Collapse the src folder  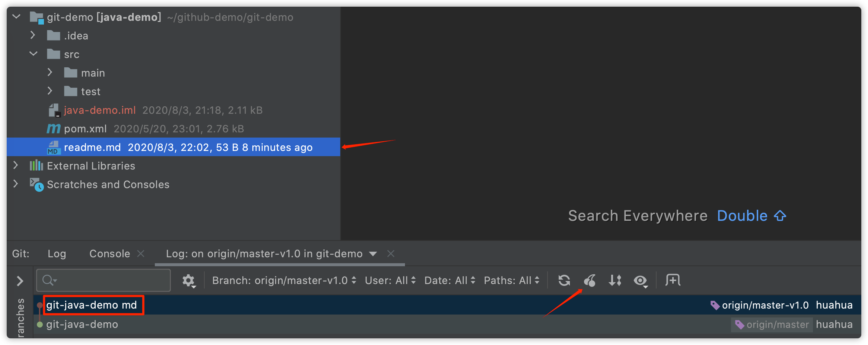(x=33, y=54)
